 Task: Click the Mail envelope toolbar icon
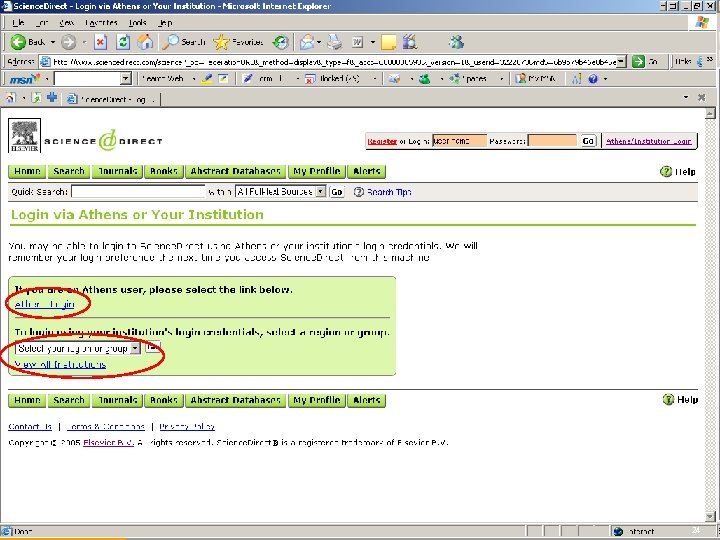pos(307,42)
